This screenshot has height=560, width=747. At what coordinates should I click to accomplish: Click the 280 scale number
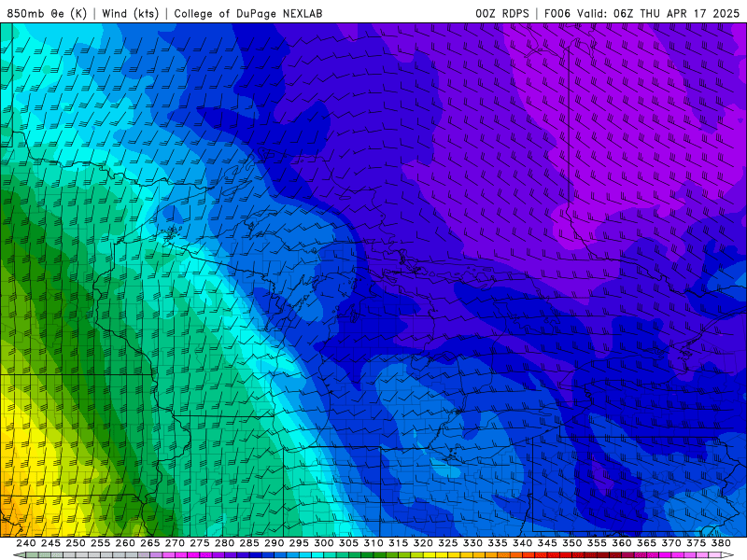click(x=224, y=543)
